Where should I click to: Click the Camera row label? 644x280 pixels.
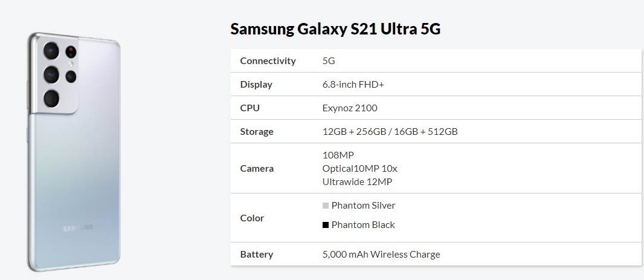pyautogui.click(x=257, y=168)
